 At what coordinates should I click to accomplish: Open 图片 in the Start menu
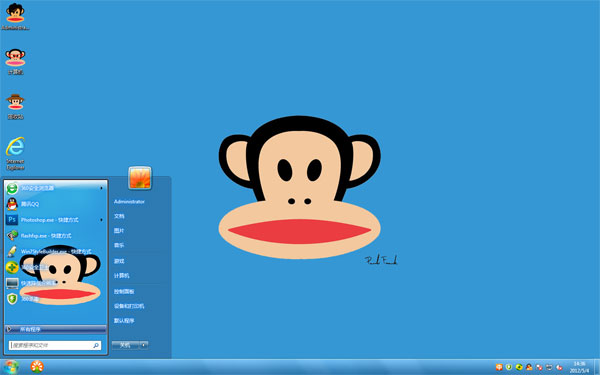[119, 231]
